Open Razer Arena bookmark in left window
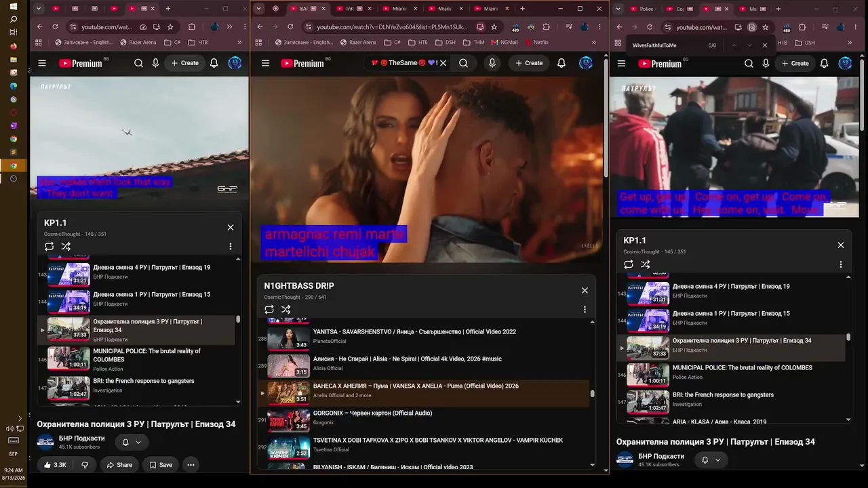This screenshot has height=488, width=868. point(138,42)
